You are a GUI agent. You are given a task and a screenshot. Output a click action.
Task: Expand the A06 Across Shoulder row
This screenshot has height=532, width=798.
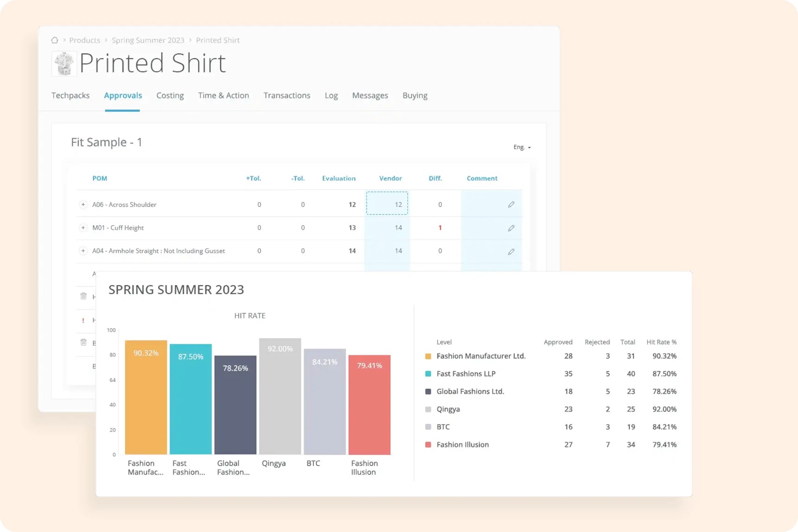click(x=83, y=204)
